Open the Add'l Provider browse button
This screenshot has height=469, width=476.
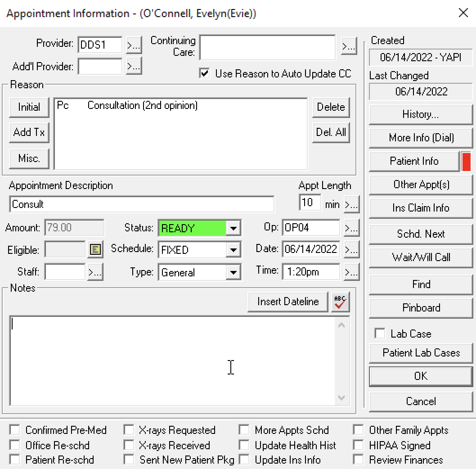pos(134,66)
